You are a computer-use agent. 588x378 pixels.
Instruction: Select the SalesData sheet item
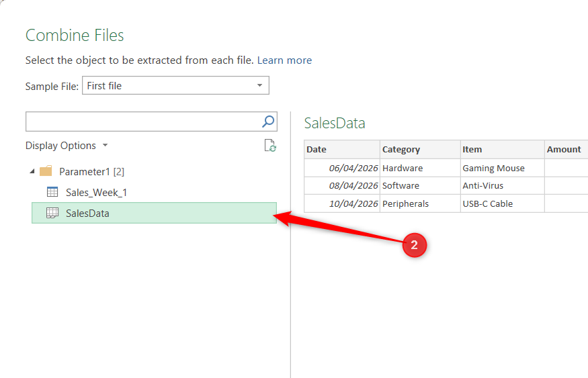tap(154, 213)
